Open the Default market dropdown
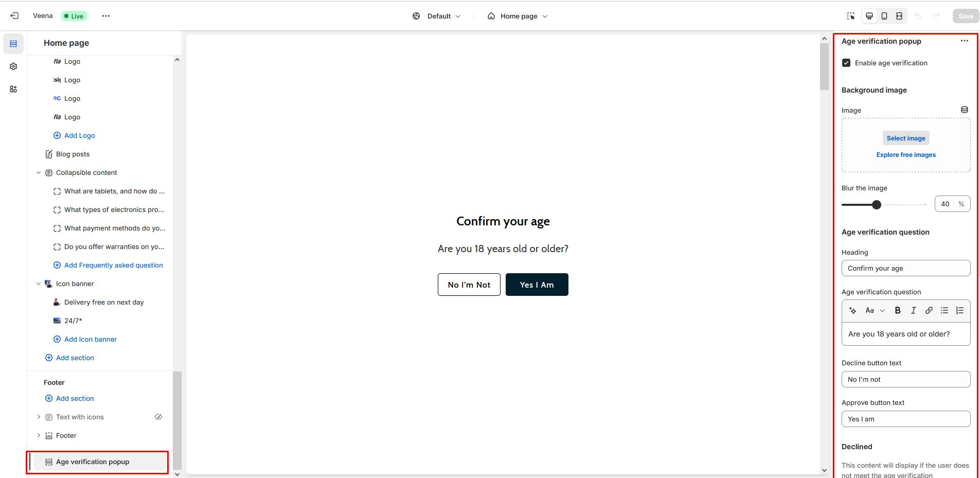 [x=437, y=16]
